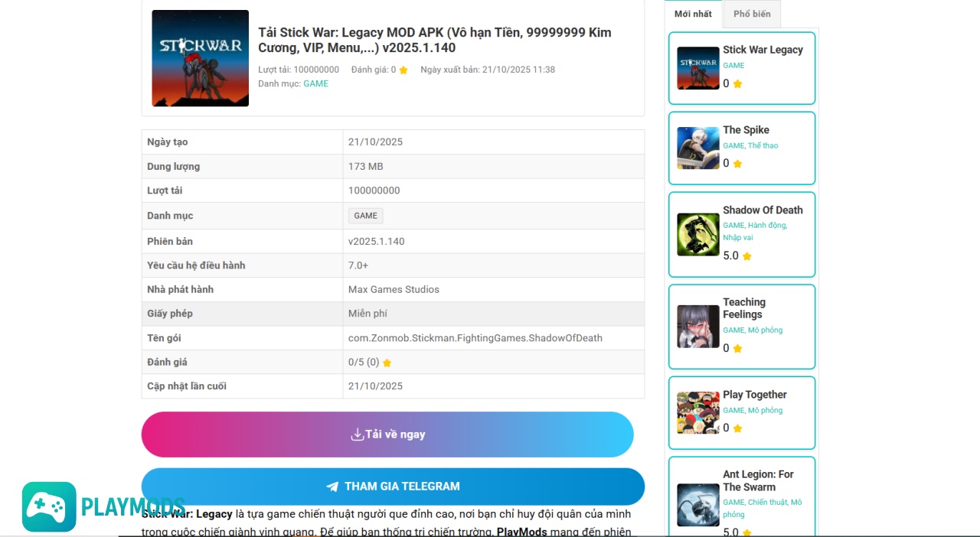Open Mô phỏng category under Teaching Feelings
This screenshot has width=980, height=537.
[765, 330]
